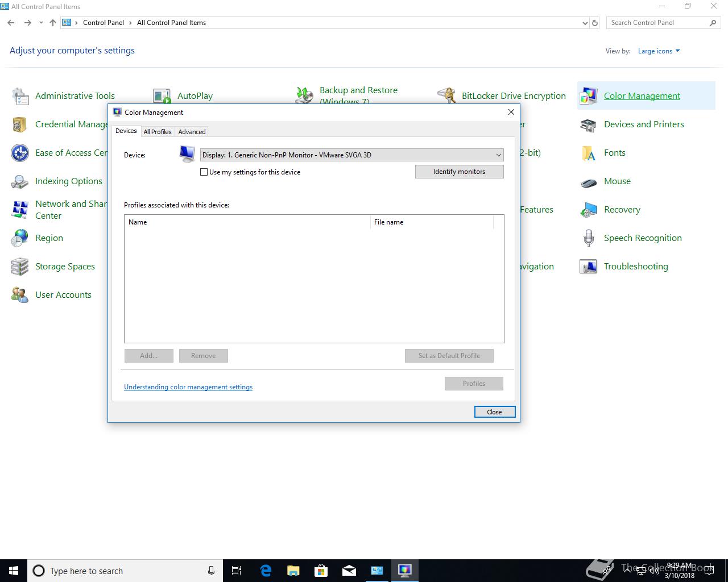The image size is (728, 582).
Task: Open Understanding color management settings link
Action: click(188, 387)
